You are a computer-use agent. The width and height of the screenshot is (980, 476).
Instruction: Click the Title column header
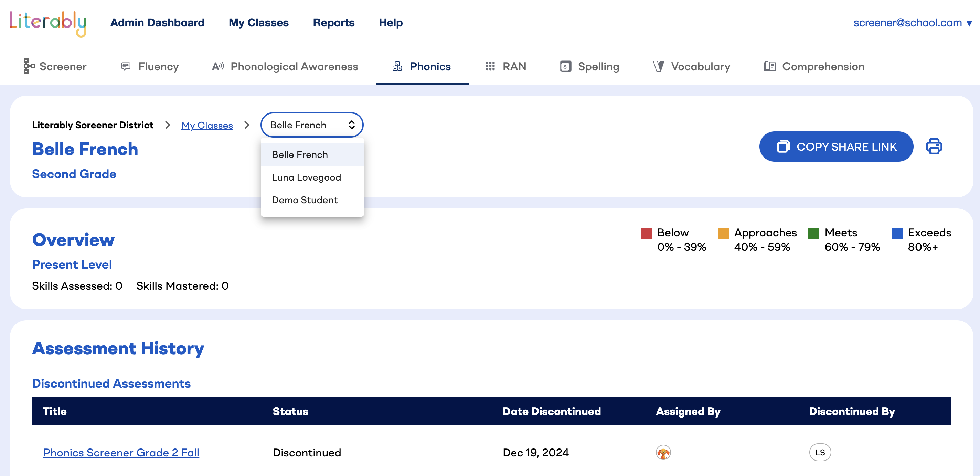point(55,411)
